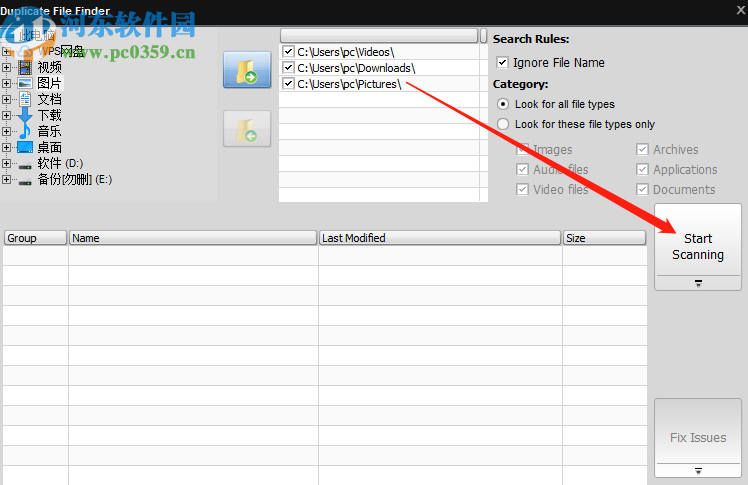
Task: Expand the 图片 tree node
Action: (6, 83)
